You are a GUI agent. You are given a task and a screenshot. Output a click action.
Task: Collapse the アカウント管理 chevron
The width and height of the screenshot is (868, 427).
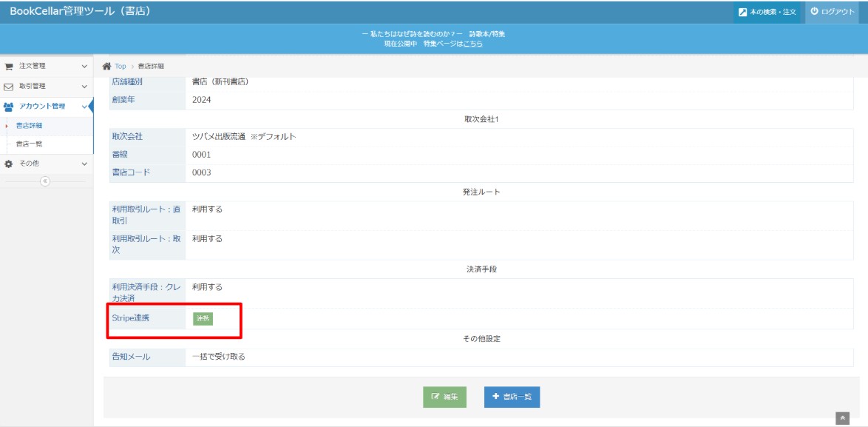tap(84, 107)
